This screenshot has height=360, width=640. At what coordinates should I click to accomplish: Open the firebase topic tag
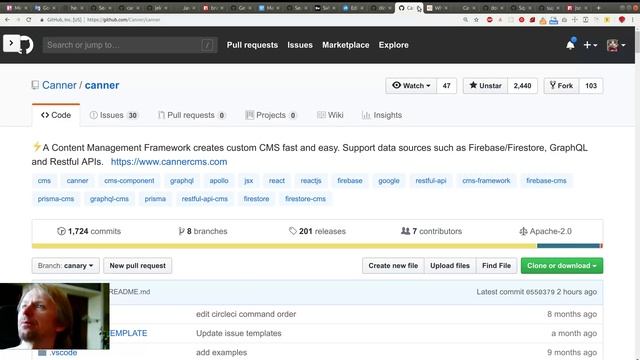coord(350,180)
